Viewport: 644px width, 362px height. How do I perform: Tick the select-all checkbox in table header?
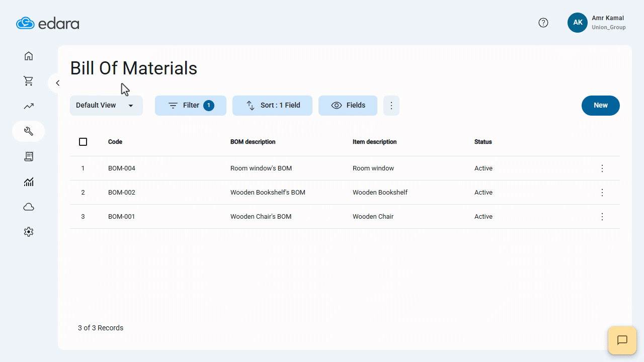[x=83, y=142]
